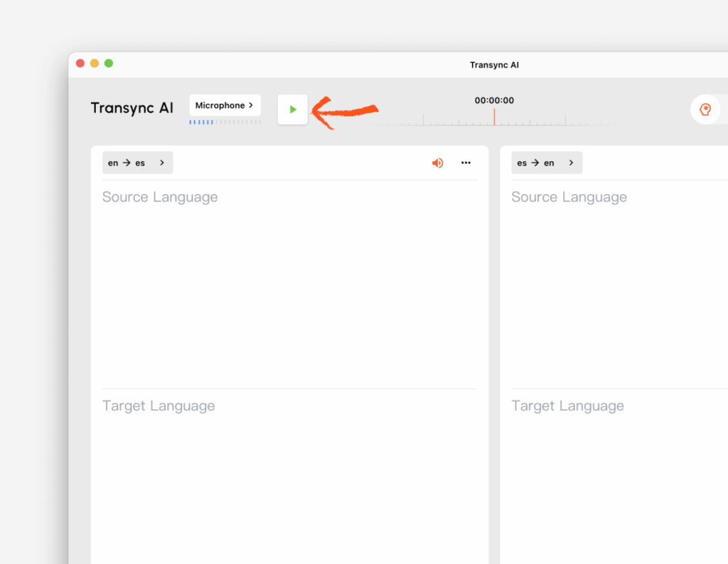Open the AI head icon button

tap(705, 109)
